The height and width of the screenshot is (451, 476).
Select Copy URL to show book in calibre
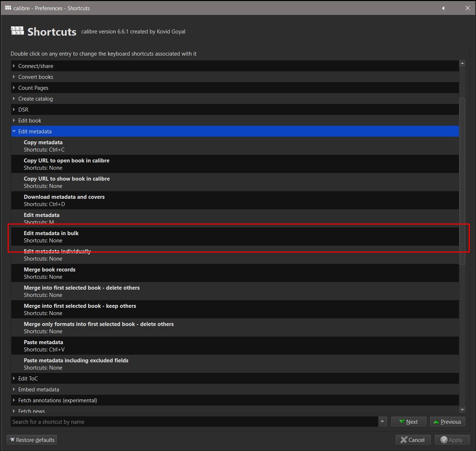coord(235,182)
